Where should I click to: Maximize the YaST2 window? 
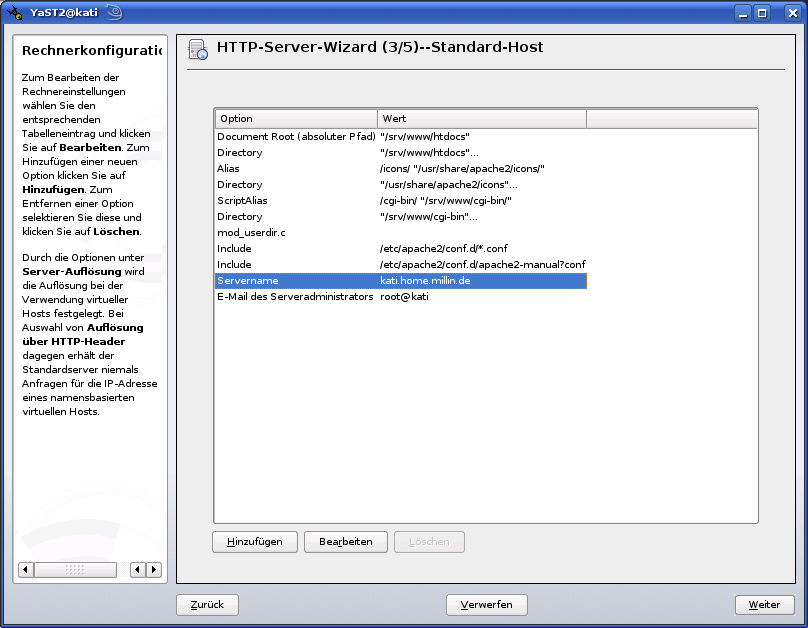point(762,13)
